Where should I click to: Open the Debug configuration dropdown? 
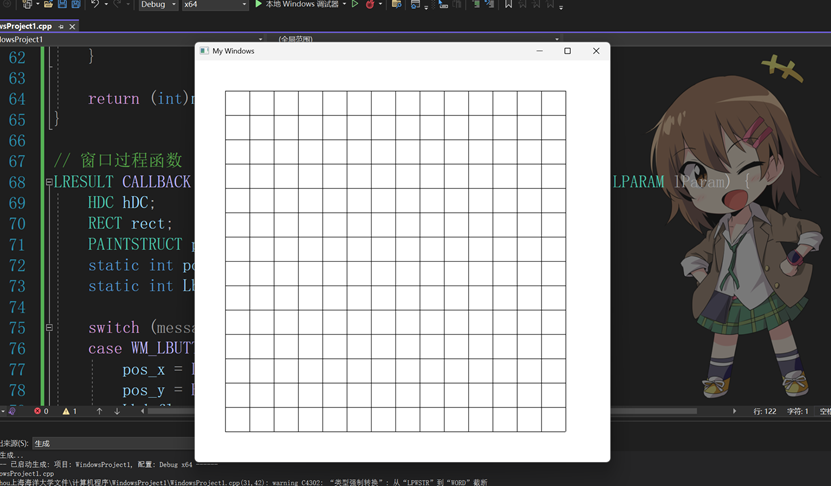click(158, 4)
